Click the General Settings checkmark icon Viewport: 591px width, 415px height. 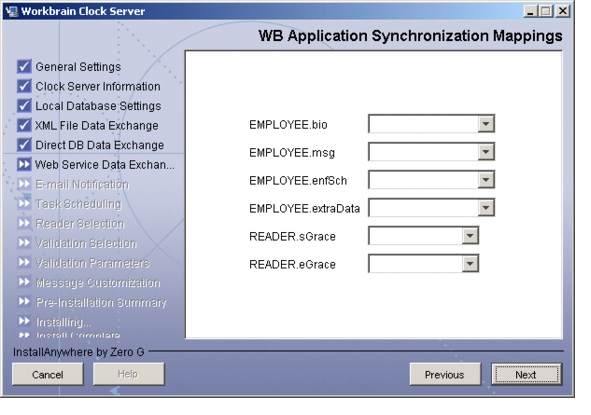coord(24,67)
